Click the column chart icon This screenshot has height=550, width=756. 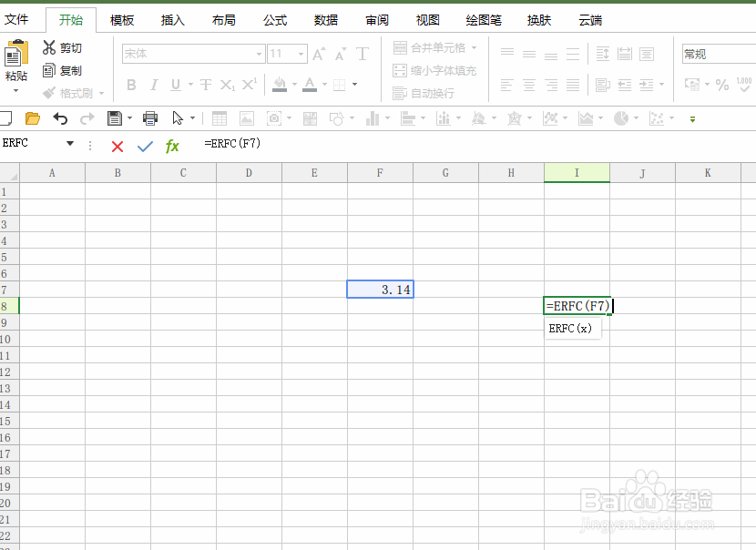coord(373,118)
